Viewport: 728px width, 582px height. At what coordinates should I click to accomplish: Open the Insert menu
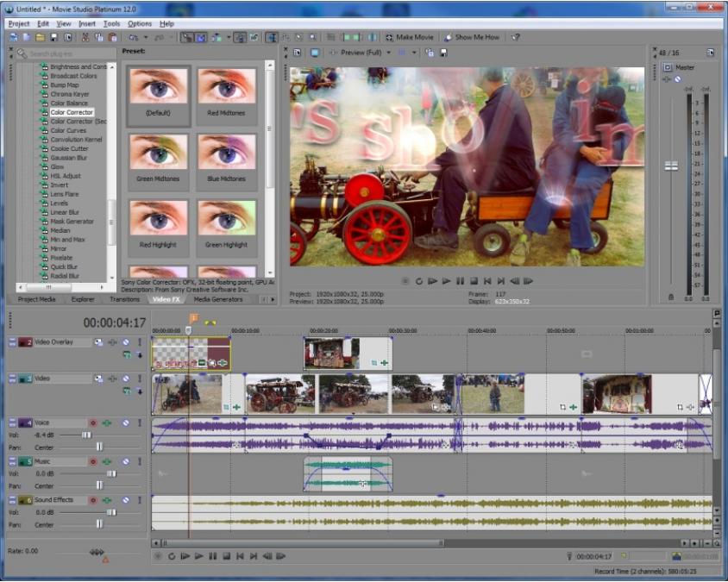pos(87,23)
